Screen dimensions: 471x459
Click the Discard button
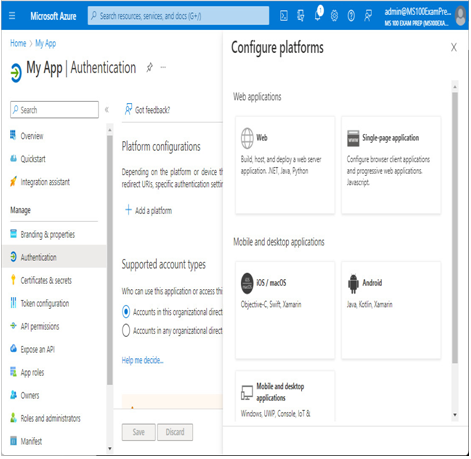(x=175, y=432)
